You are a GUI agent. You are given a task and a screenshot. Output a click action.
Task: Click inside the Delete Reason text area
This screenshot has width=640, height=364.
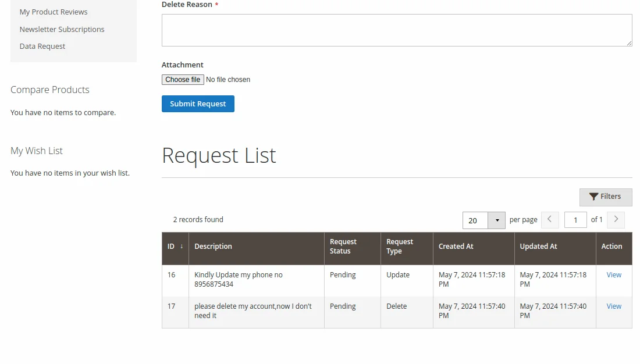[396, 30]
